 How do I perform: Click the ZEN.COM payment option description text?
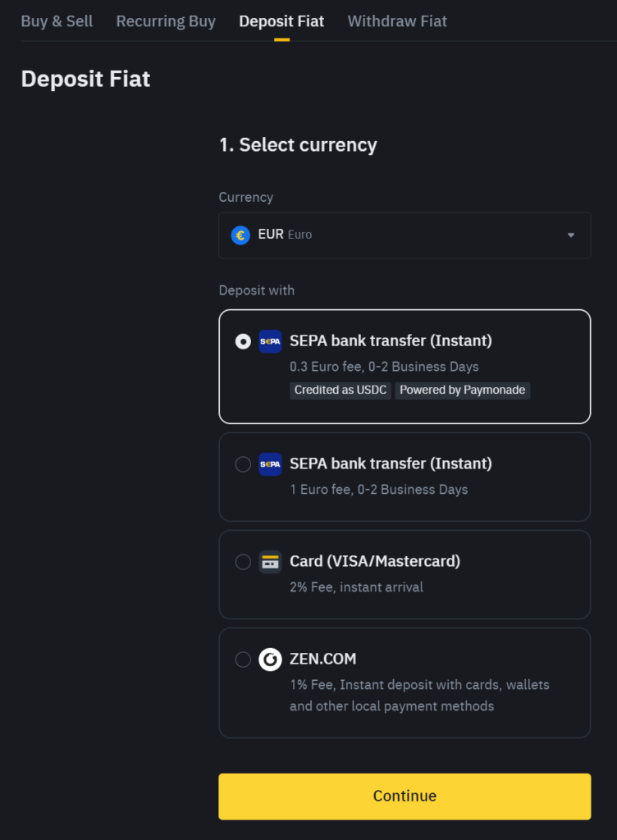click(419, 695)
